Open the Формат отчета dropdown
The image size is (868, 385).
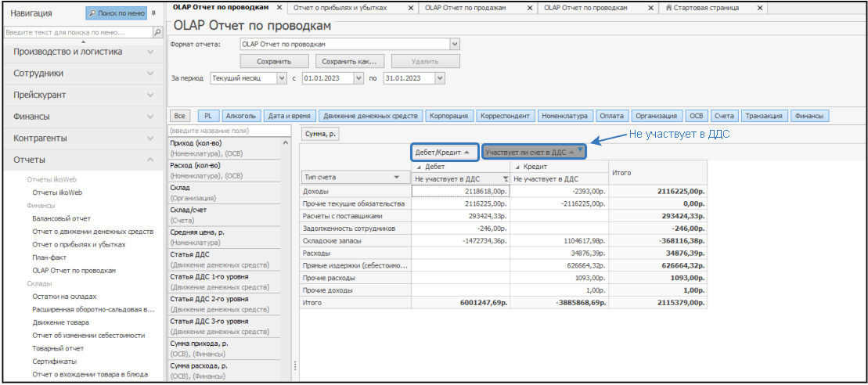click(x=455, y=44)
